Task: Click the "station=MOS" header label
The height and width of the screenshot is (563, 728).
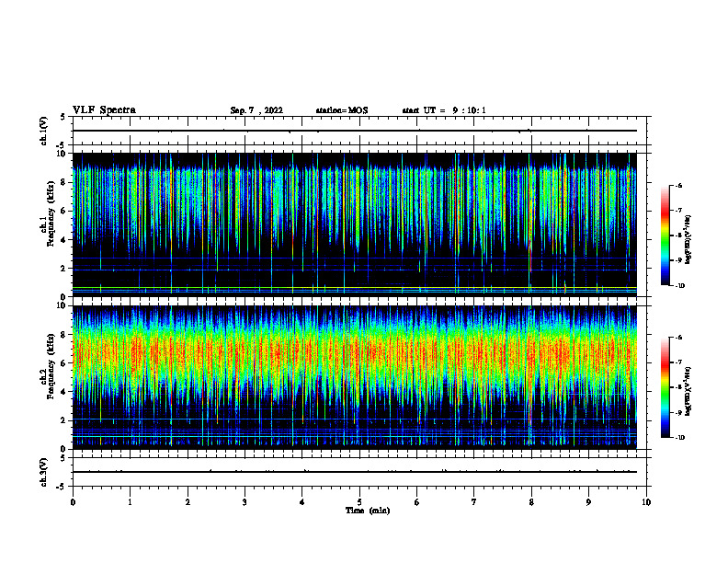Action: click(x=342, y=110)
